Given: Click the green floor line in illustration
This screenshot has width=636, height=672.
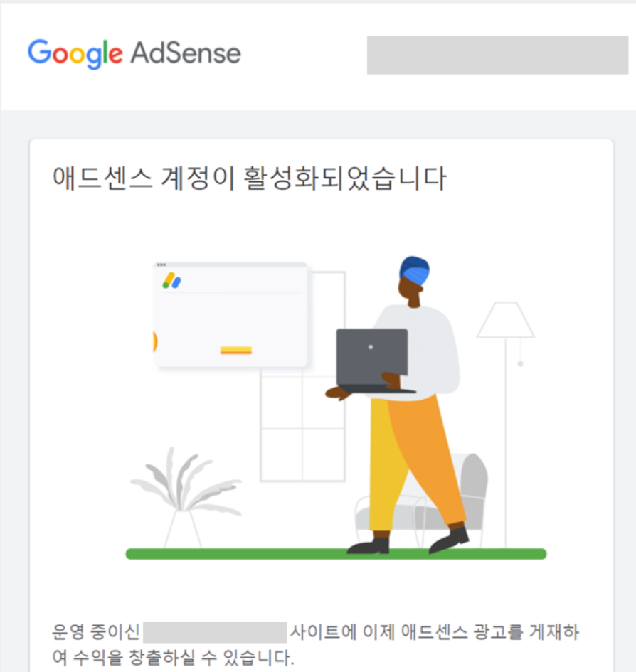Looking at the screenshot, I should coord(336,554).
